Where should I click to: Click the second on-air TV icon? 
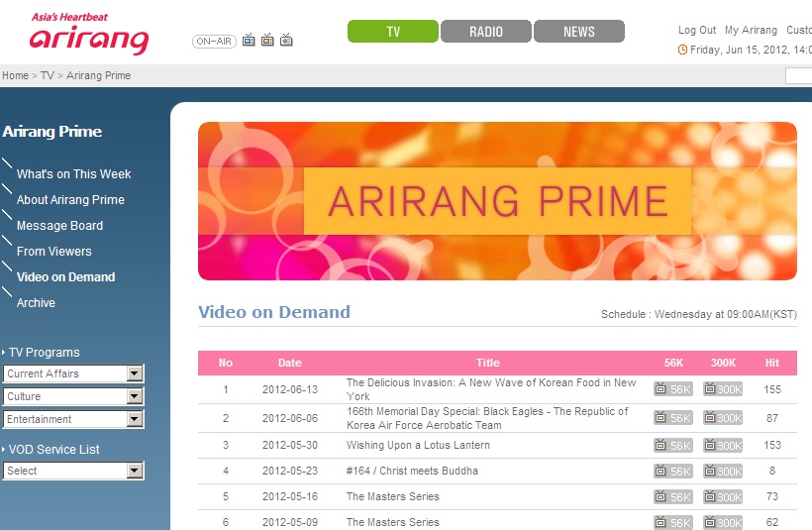coord(267,40)
